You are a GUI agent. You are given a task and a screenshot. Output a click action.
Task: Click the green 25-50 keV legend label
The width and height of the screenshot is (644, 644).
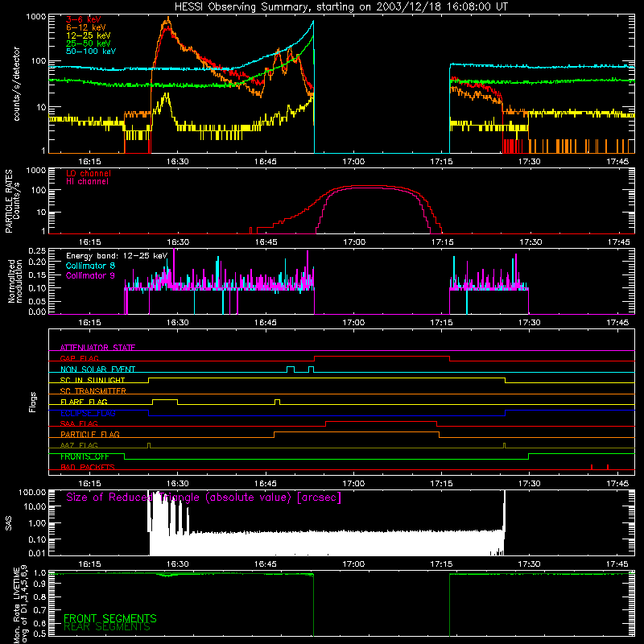click(89, 43)
